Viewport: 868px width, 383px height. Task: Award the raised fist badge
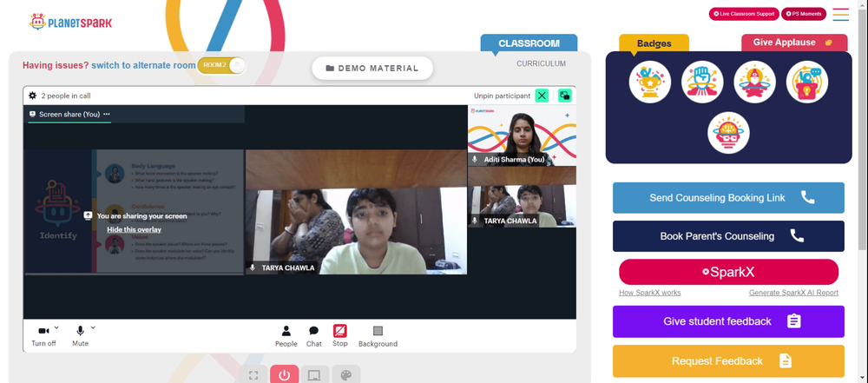click(702, 82)
